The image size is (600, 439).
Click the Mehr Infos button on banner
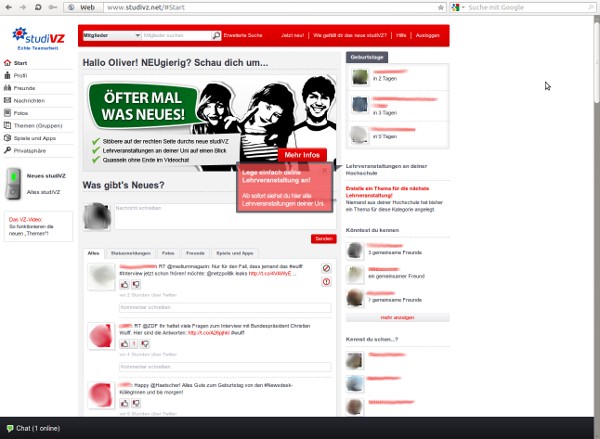coord(302,155)
